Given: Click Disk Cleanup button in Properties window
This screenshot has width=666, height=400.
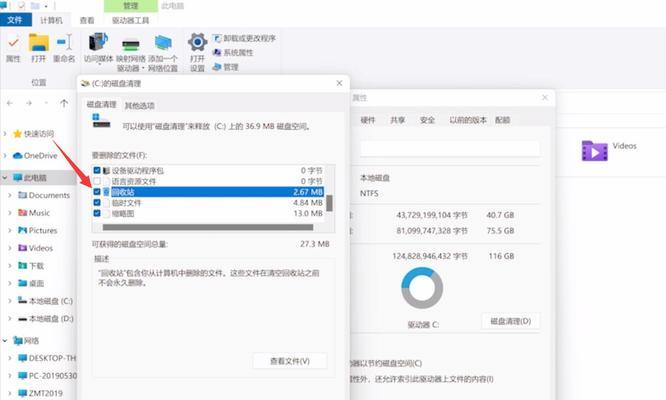Looking at the screenshot, I should click(x=511, y=321).
